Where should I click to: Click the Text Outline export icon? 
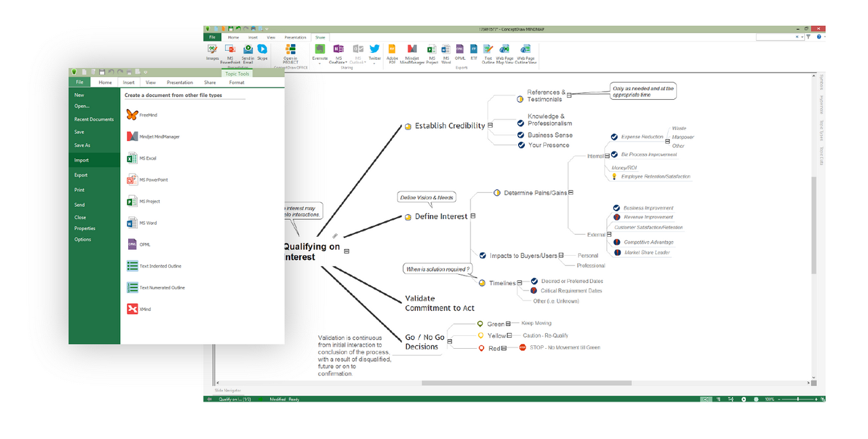tap(488, 49)
